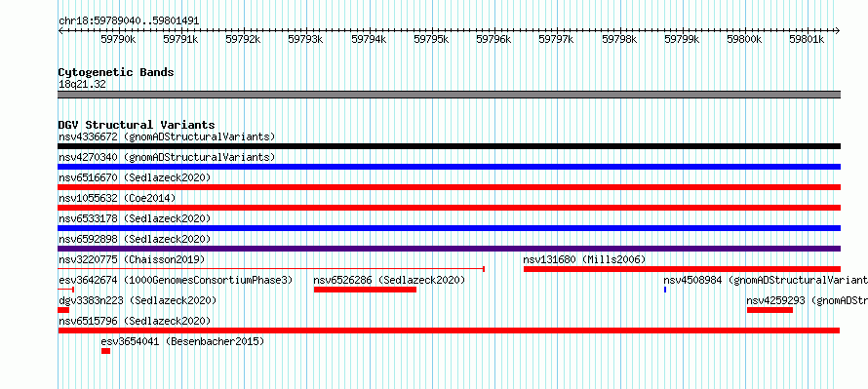Open variant label nsv1055632 (Coe2014)
Viewport: 868px width, 389px height.
tap(117, 198)
